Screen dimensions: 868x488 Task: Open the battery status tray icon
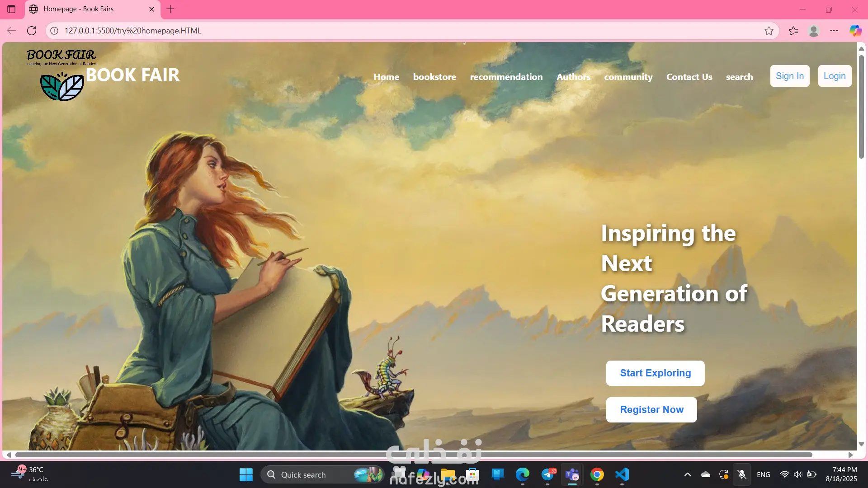[812, 474]
